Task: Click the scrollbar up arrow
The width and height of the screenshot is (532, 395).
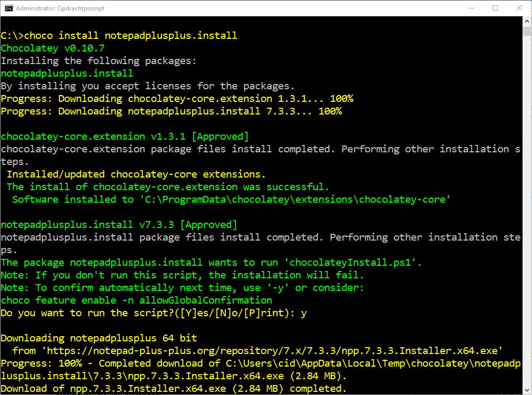Action: click(527, 21)
